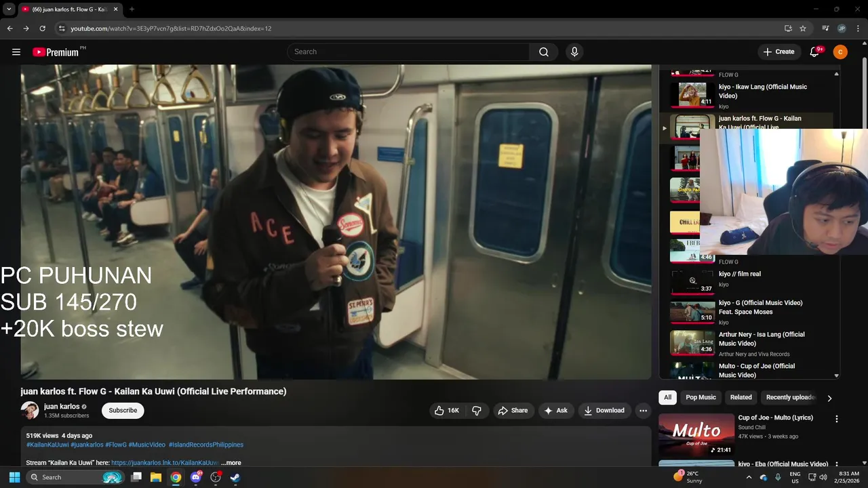Click the magnifier search button

point(544,52)
